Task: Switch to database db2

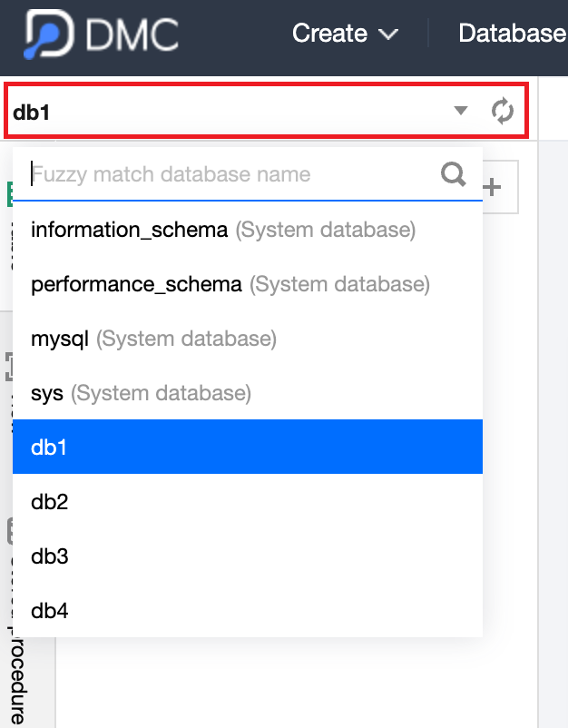Action: tap(50, 502)
